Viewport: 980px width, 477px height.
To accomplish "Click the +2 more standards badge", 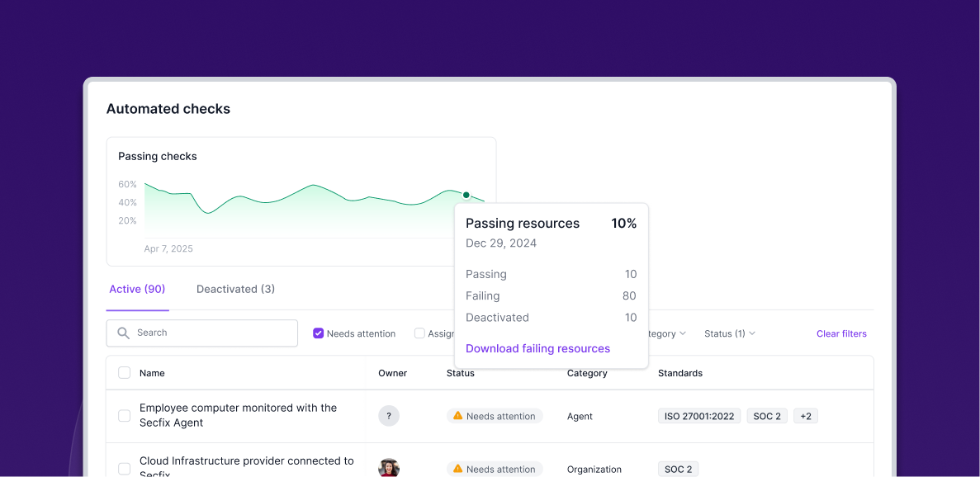I will 806,416.
